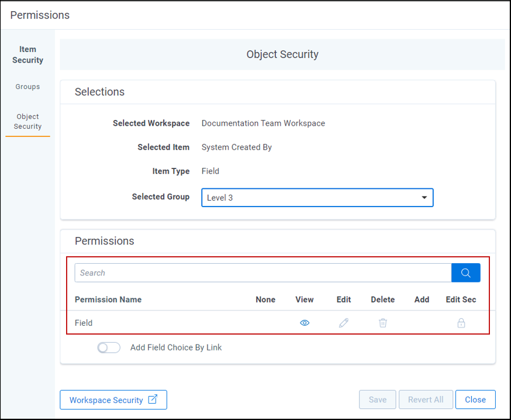Click the Edit Sec column header

(461, 299)
